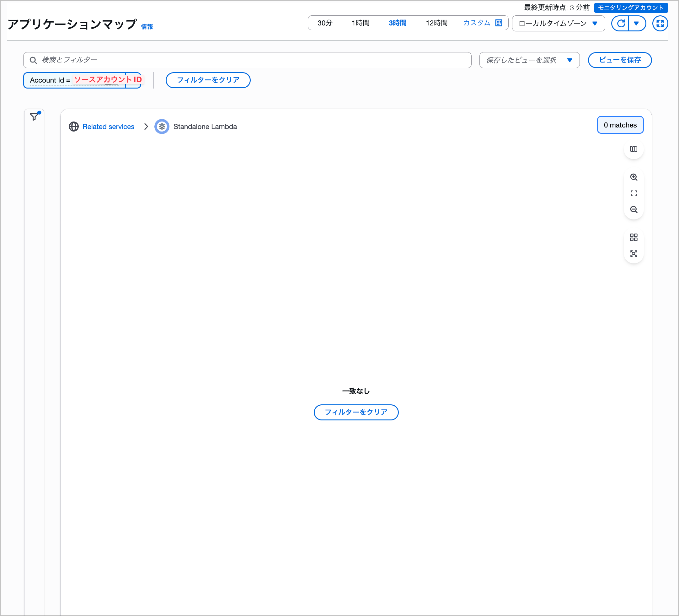
Task: Open the map legend icon
Action: coord(634,149)
